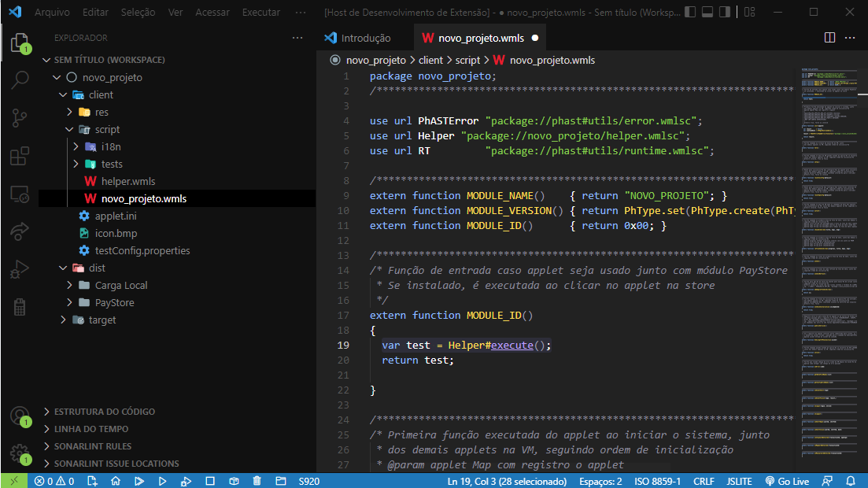
Task: Select encoding ISO 8859-1 in status bar
Action: pos(657,479)
